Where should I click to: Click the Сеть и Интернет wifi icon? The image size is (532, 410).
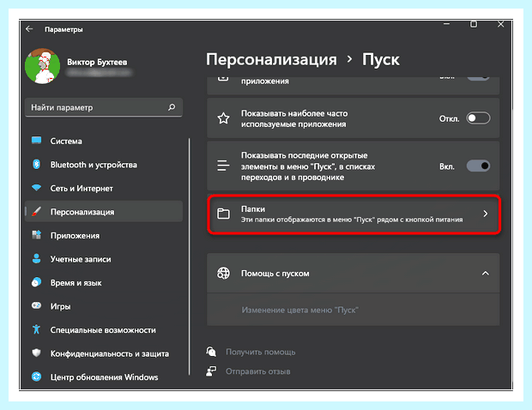point(36,188)
